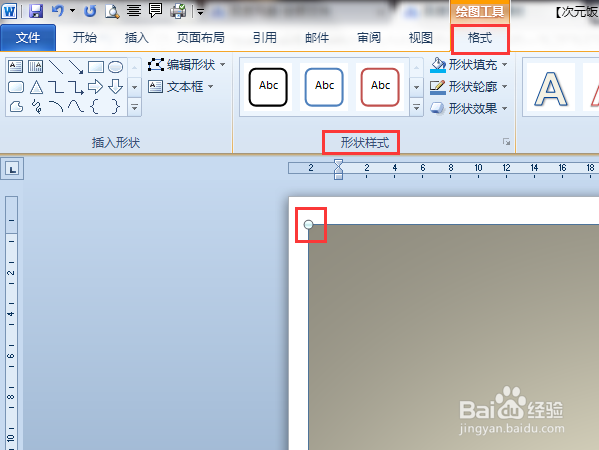Select the horizontal text box shape
The width and height of the screenshot is (599, 450).
tap(16, 67)
